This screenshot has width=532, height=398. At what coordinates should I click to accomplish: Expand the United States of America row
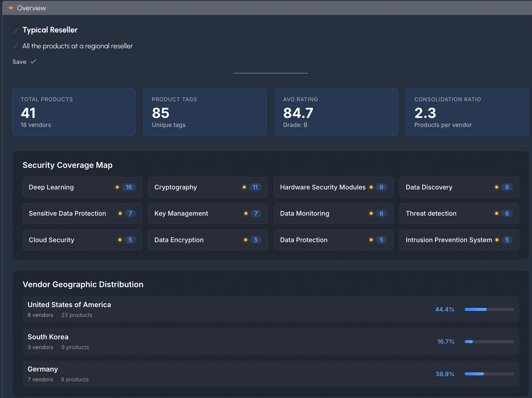pos(271,309)
